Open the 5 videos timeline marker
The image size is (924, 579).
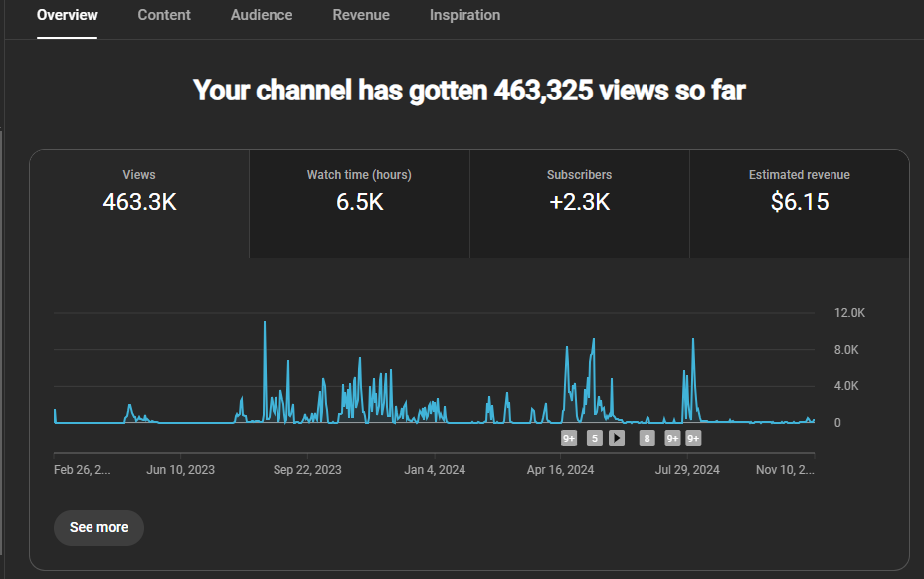(x=595, y=438)
